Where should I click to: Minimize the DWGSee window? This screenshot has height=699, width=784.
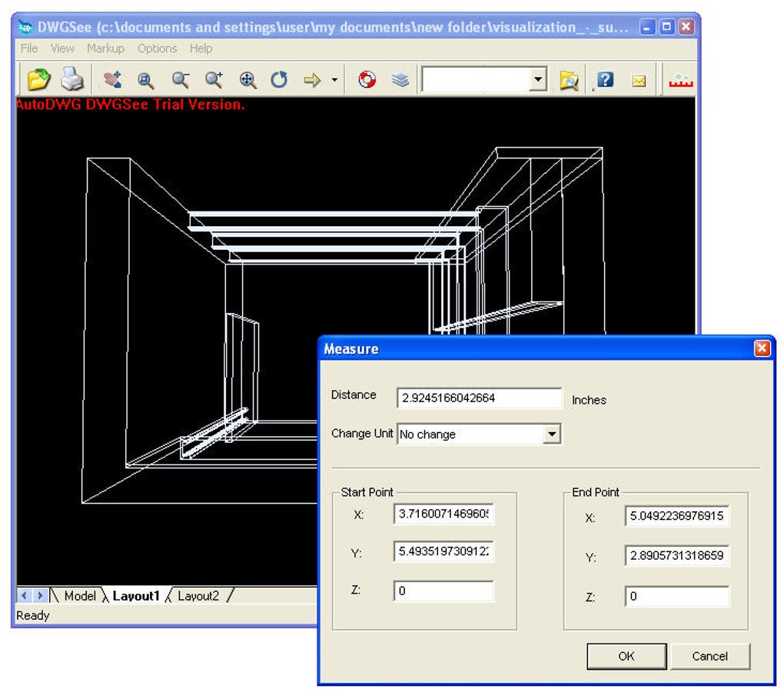(647, 27)
